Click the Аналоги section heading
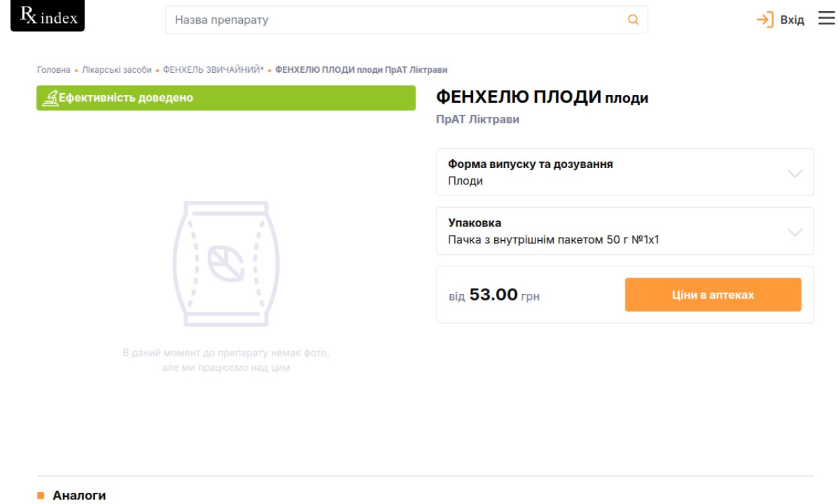This screenshot has width=840, height=504. [x=79, y=495]
